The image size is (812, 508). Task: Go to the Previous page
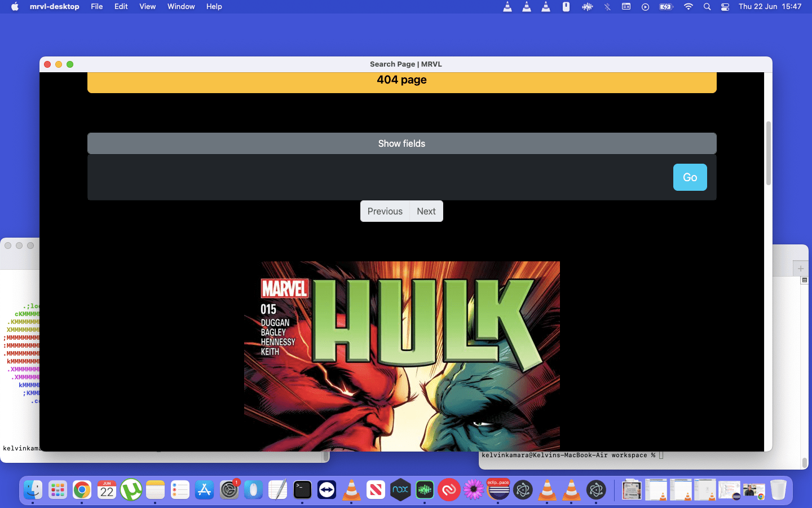click(385, 211)
